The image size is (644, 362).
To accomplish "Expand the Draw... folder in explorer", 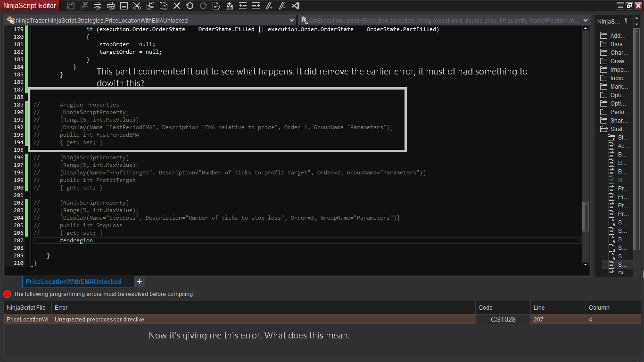I will point(614,61).
